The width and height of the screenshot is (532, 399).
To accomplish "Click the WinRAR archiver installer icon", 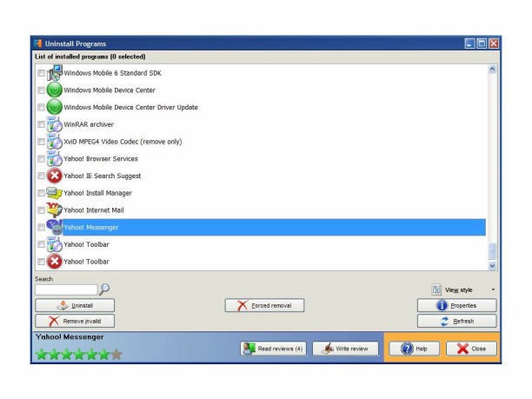I will [x=54, y=124].
